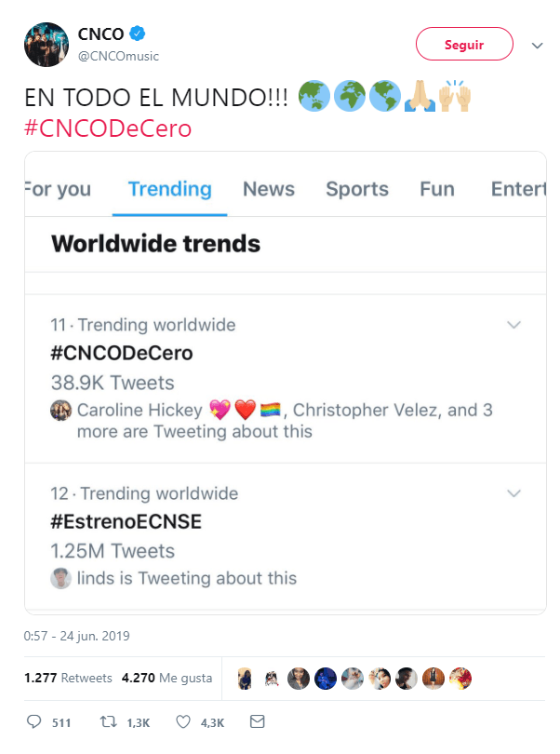Click the News tab label
Screen dimensions: 560x754
pos(268,189)
